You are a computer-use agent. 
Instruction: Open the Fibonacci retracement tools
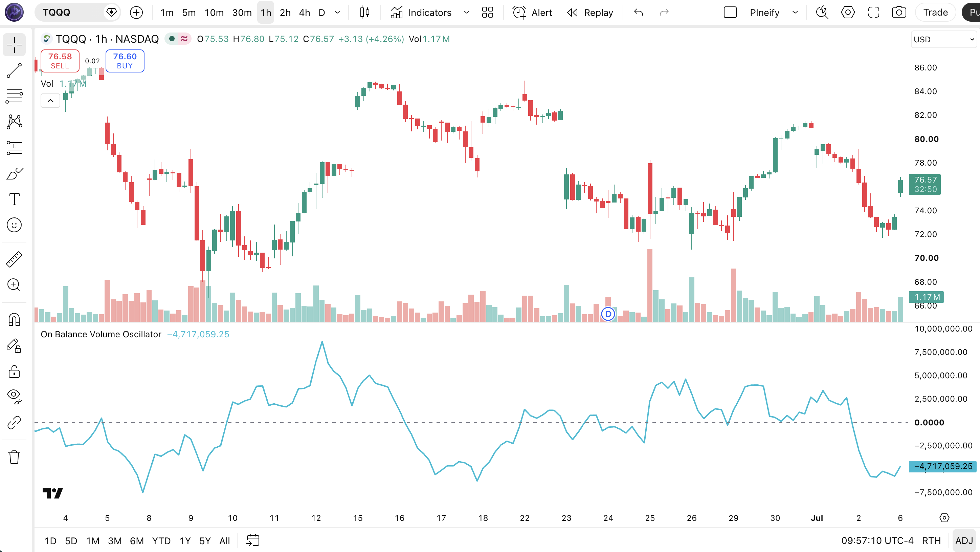coord(14,96)
